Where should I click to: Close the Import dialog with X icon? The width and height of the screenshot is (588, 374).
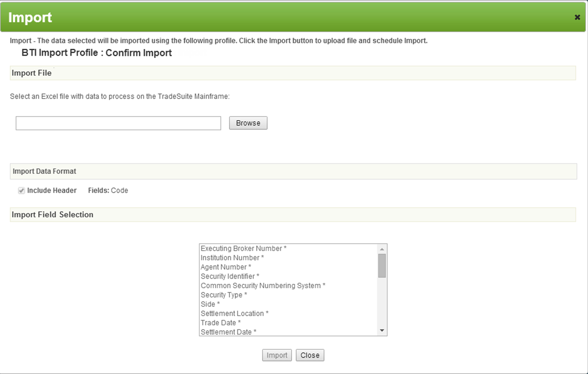pyautogui.click(x=578, y=17)
